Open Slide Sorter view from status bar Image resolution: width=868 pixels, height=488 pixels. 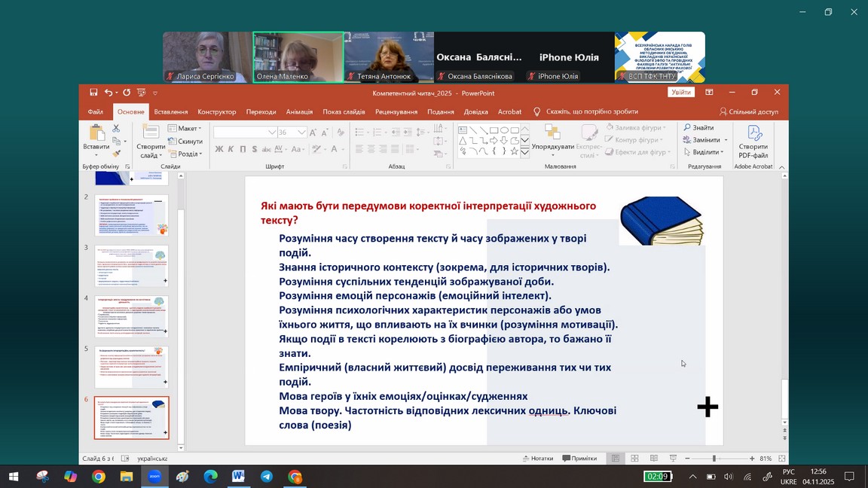(634, 459)
